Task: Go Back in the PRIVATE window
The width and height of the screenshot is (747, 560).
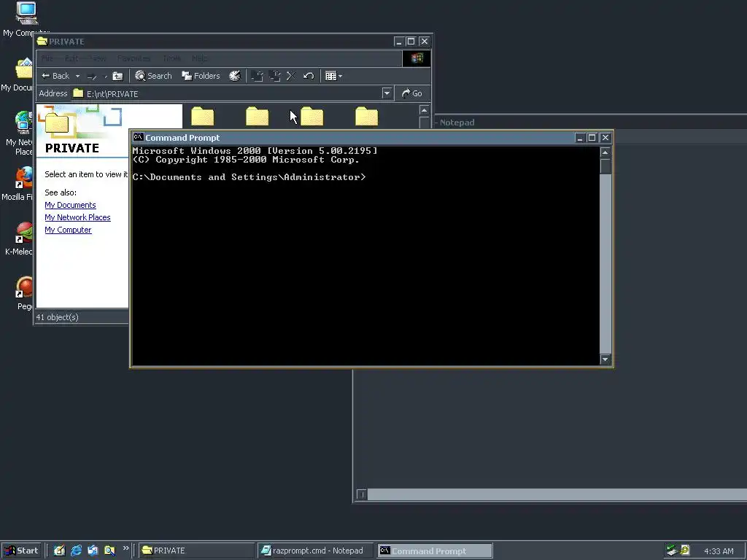Action: tap(55, 76)
